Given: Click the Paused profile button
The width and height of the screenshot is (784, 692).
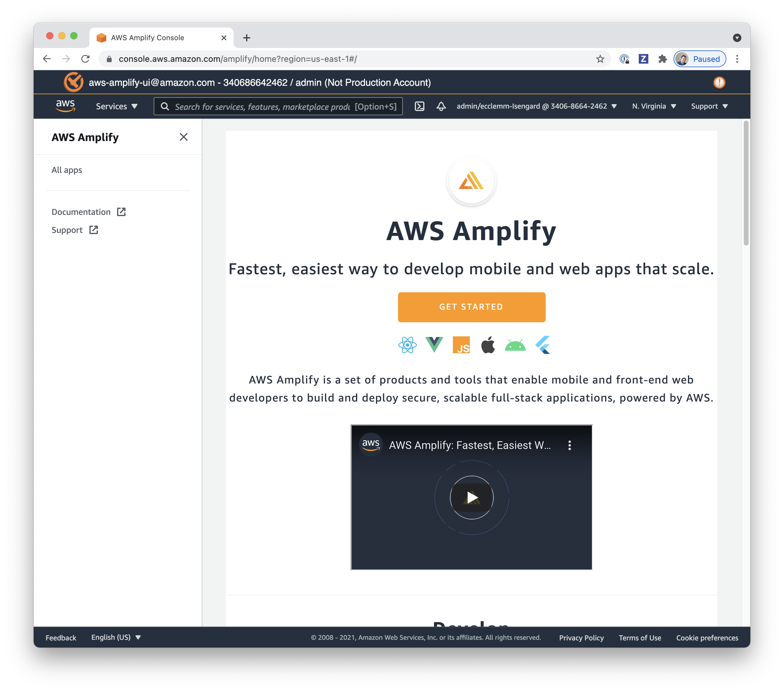Looking at the screenshot, I should 700,59.
